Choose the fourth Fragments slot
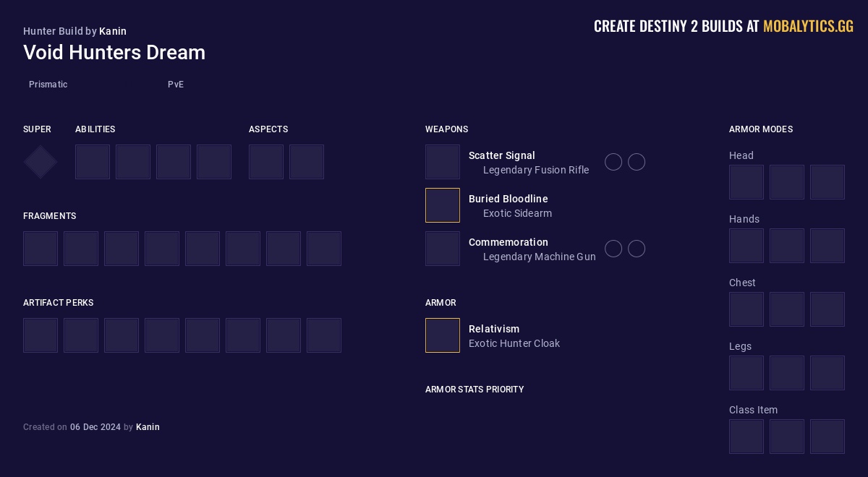 (162, 249)
